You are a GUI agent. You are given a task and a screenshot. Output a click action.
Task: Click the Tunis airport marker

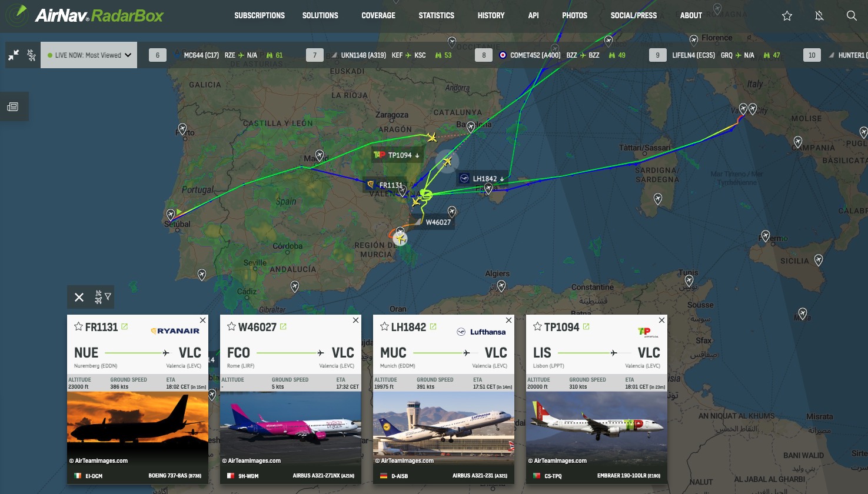click(689, 281)
